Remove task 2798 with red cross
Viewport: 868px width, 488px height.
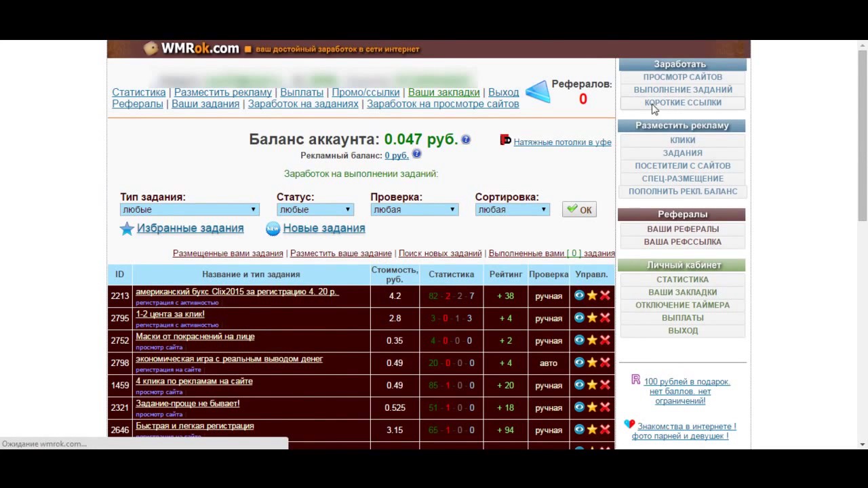click(x=605, y=363)
